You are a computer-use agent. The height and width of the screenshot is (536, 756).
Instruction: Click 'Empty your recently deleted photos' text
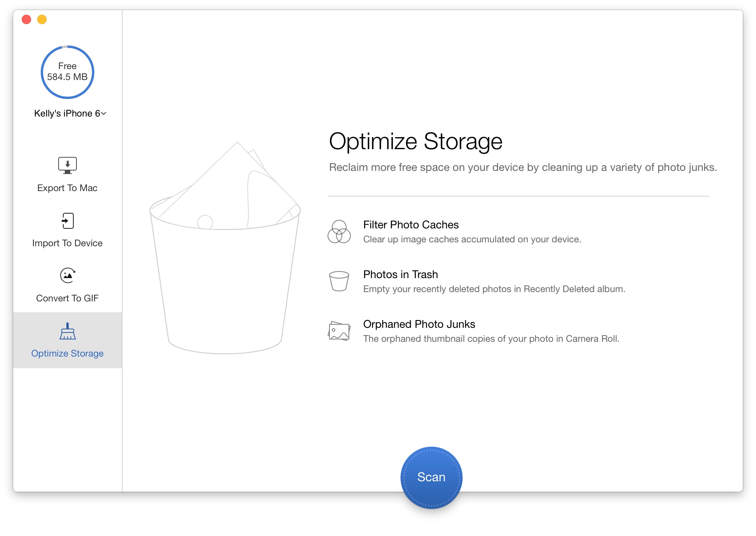point(494,289)
